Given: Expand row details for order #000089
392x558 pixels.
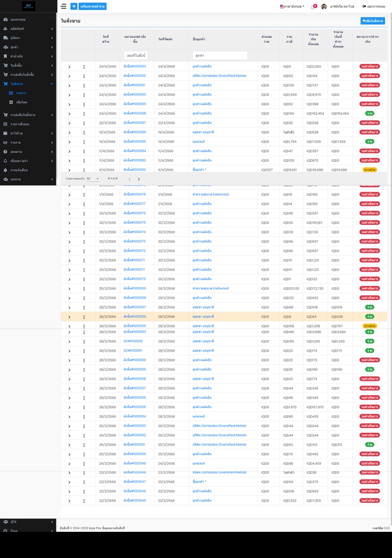Looking at the screenshot, I should coord(69,104).
